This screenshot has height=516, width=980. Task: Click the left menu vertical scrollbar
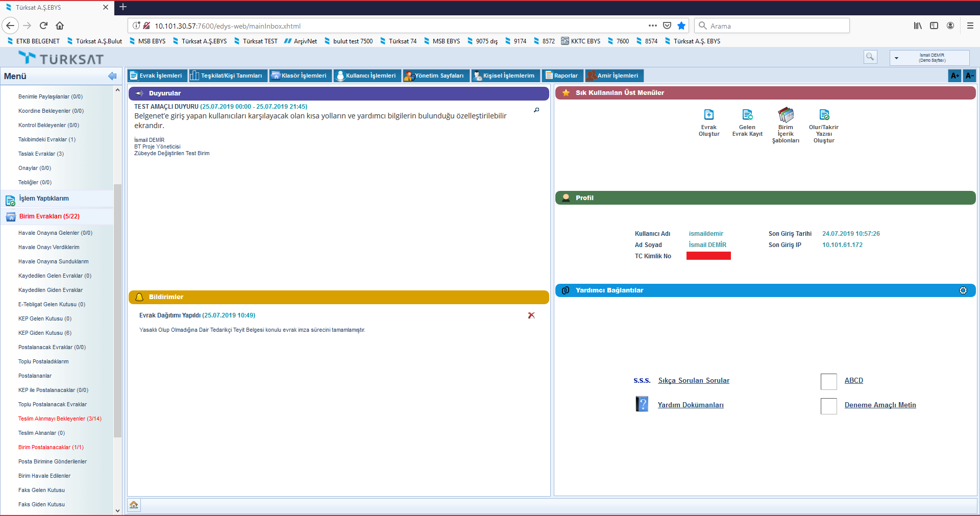click(117, 306)
